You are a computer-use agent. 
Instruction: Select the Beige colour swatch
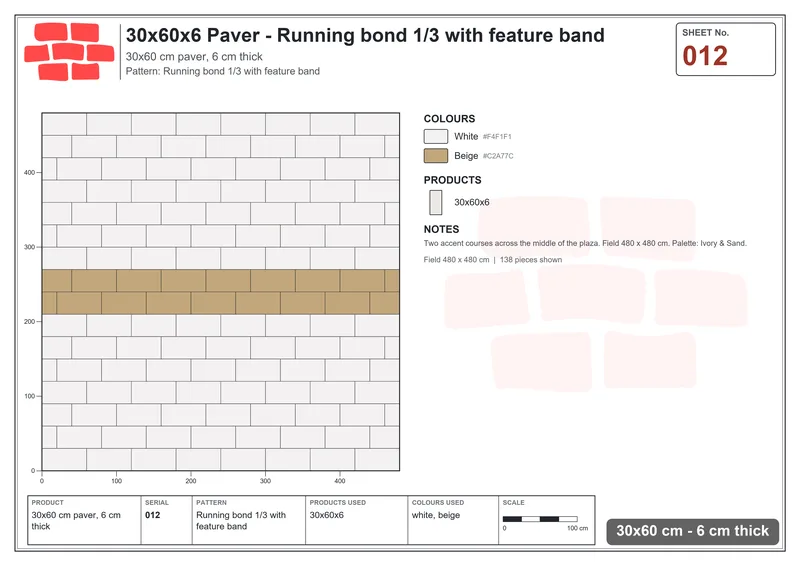tap(436, 156)
